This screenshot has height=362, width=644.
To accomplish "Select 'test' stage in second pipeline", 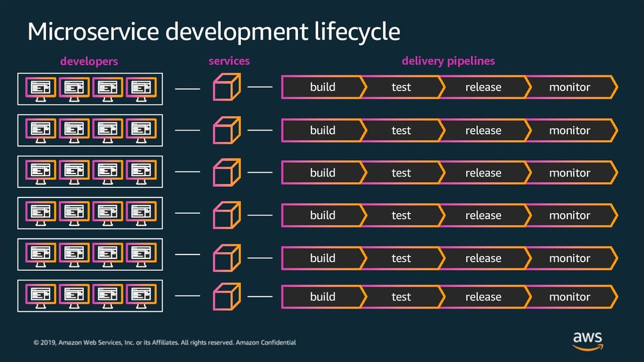I will click(x=401, y=131).
